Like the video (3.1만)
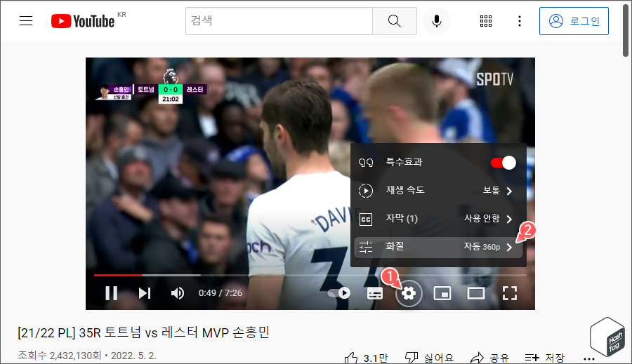This screenshot has height=364, width=632. coord(366,358)
